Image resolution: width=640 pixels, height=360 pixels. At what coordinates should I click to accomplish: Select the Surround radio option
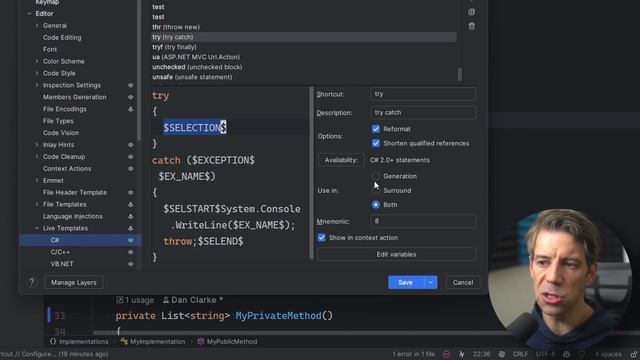tap(376, 191)
